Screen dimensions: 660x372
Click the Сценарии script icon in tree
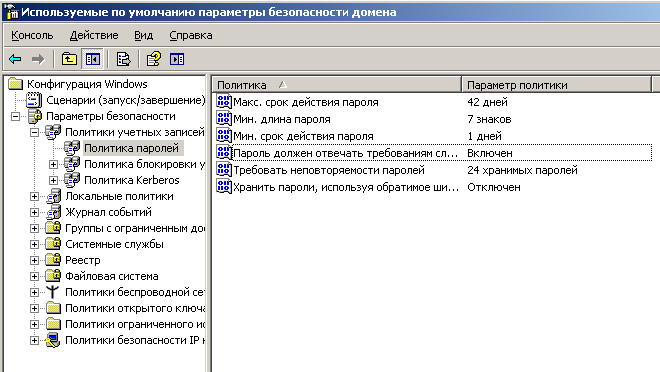point(34,100)
